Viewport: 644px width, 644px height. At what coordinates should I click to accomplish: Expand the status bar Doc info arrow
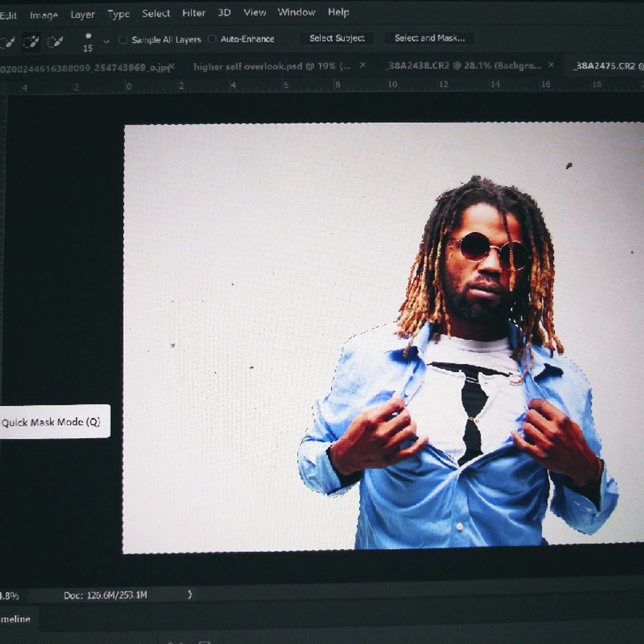(190, 594)
